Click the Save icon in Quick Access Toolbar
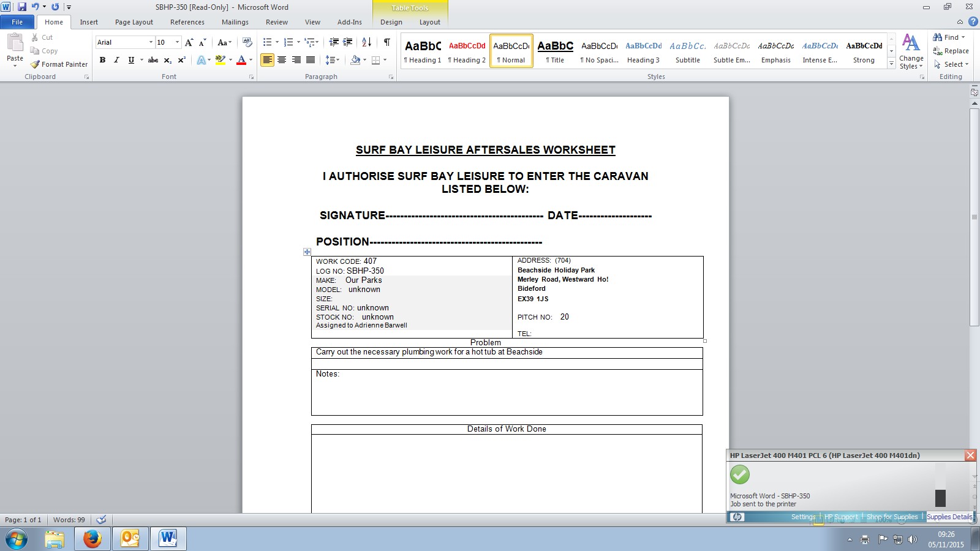Viewport: 980px width, 551px height. click(22, 7)
